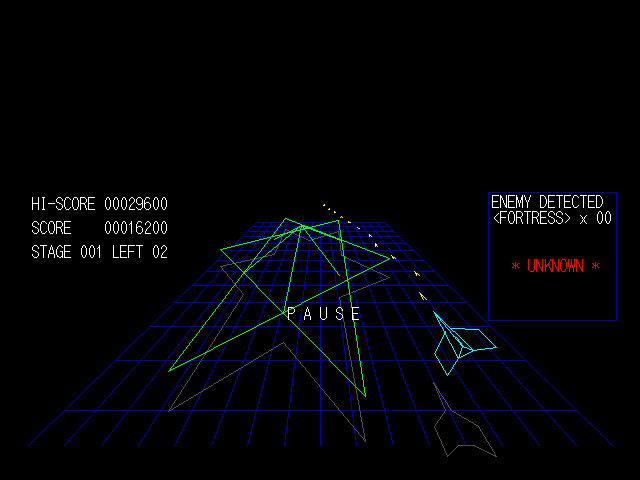
Task: Click the STAGE 001 label
Action: point(66,252)
